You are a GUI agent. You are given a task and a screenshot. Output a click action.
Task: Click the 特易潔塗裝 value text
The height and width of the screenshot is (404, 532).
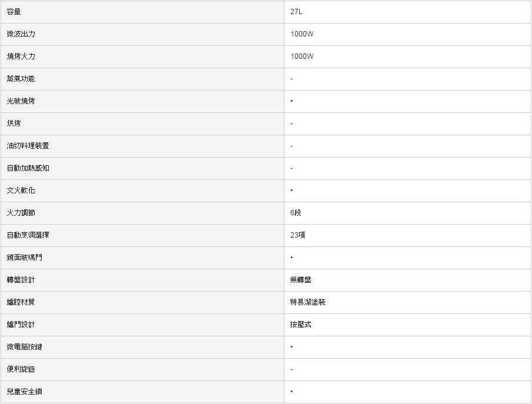click(x=308, y=302)
